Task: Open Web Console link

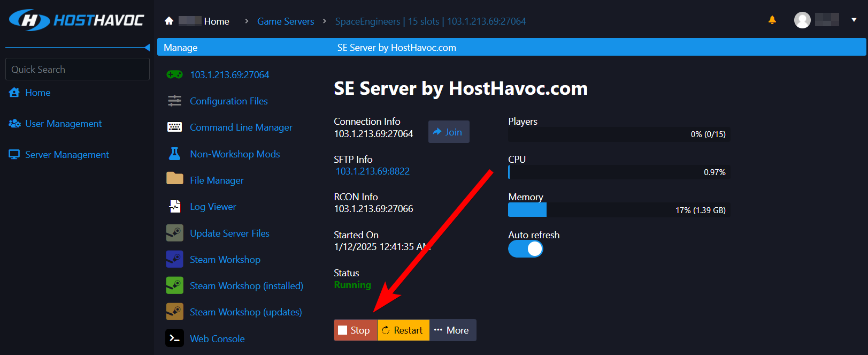Action: pos(217,339)
